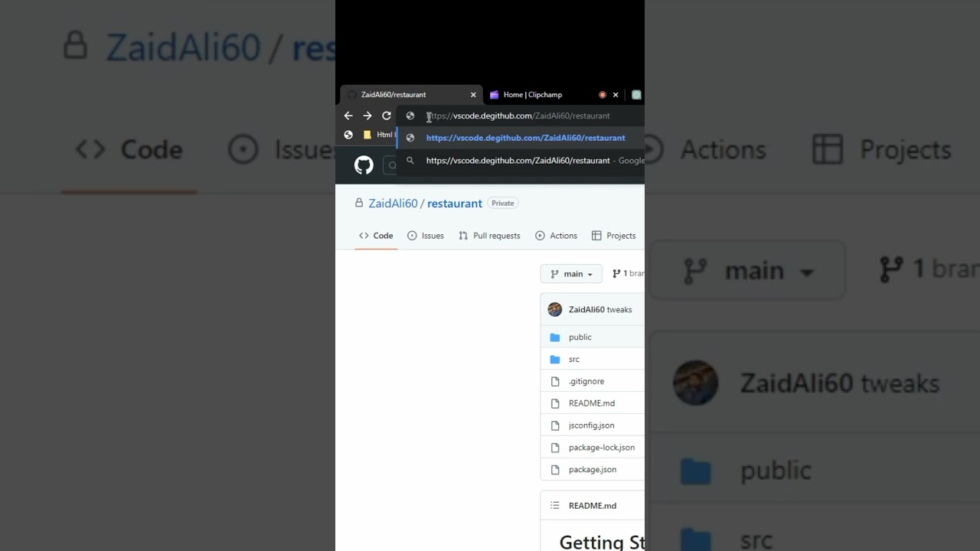
Task: Go back with the browser back arrow
Action: click(x=348, y=116)
